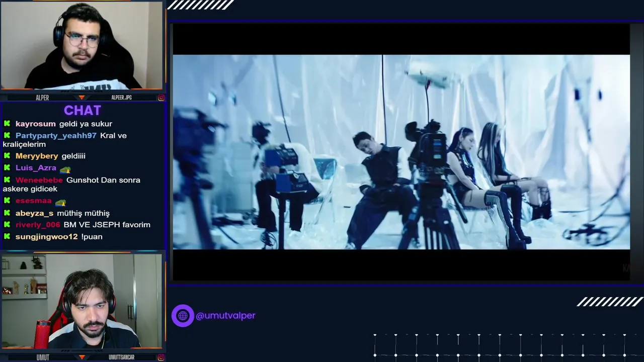Open kayrosum's chat username

pyautogui.click(x=36, y=124)
